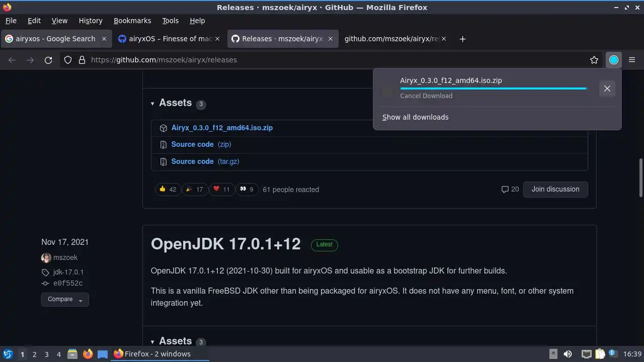Click the Join discussion button
The height and width of the screenshot is (362, 644).
pyautogui.click(x=555, y=189)
